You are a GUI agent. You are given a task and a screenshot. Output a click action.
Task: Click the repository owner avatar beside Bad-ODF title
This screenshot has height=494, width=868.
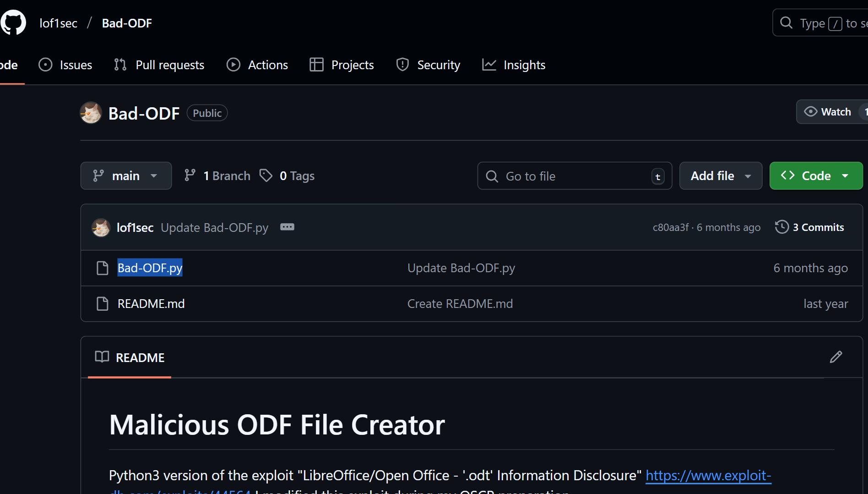91,113
